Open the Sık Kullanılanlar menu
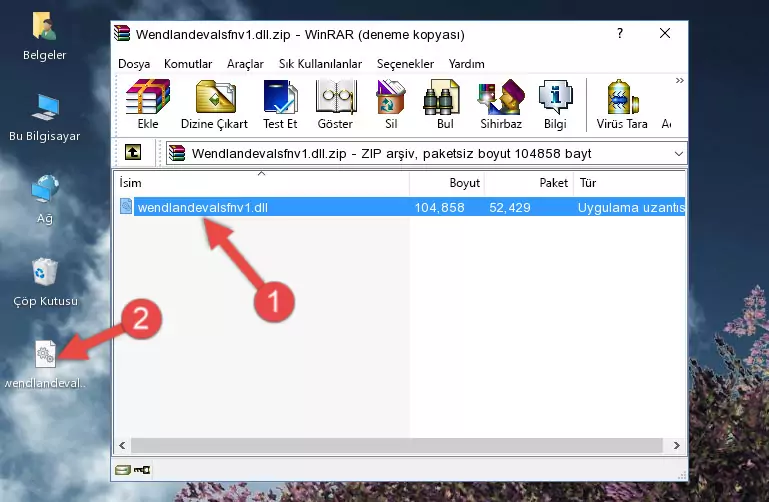The width and height of the screenshot is (769, 502). (x=320, y=64)
